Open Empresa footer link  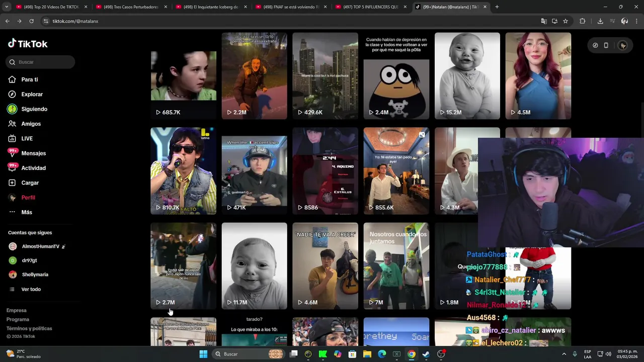tap(16, 310)
